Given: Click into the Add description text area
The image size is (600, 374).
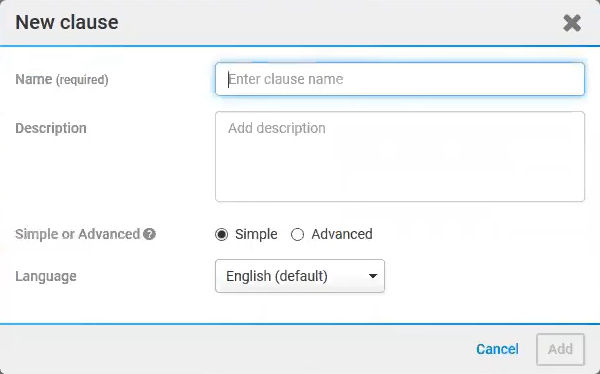Looking at the screenshot, I should [x=400, y=157].
